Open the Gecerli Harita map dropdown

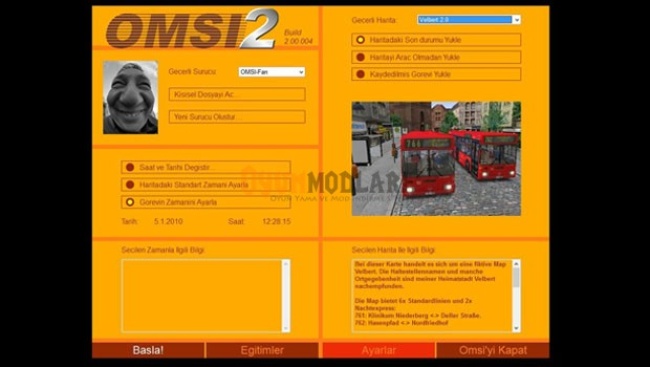click(x=469, y=19)
